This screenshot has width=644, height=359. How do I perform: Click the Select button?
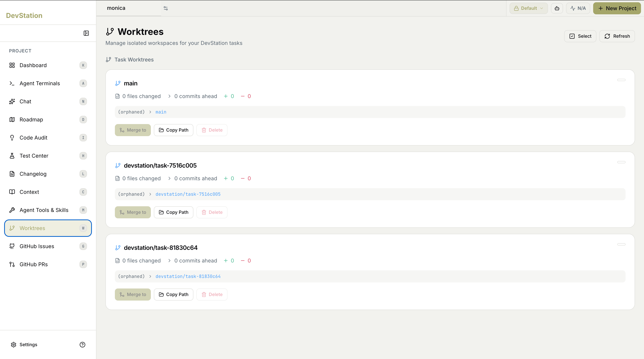[580, 36]
